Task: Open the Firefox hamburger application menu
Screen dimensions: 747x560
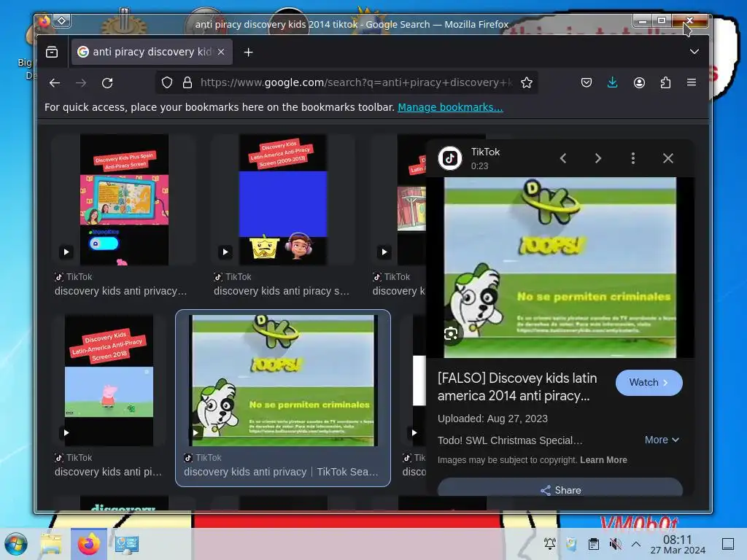Action: 692,83
